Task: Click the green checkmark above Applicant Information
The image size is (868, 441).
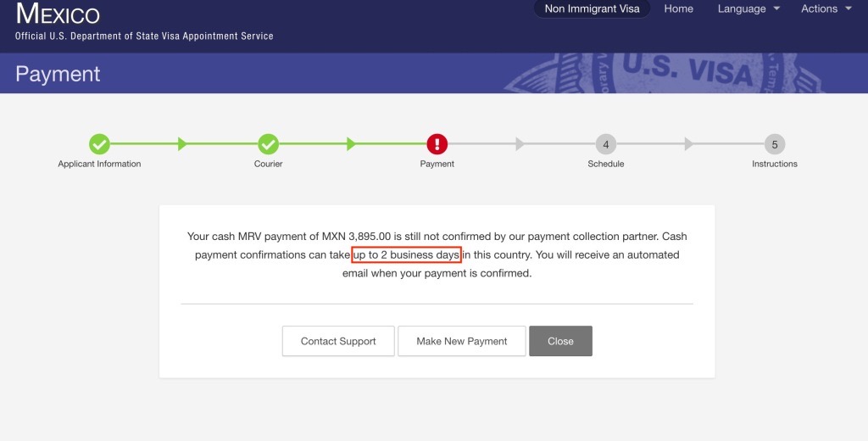Action: click(x=99, y=144)
